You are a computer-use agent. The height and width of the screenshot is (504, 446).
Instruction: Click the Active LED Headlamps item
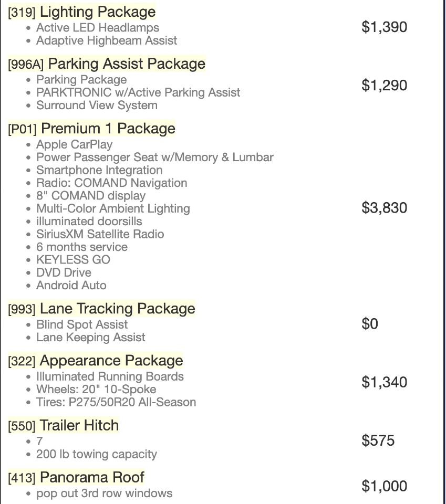click(x=97, y=27)
